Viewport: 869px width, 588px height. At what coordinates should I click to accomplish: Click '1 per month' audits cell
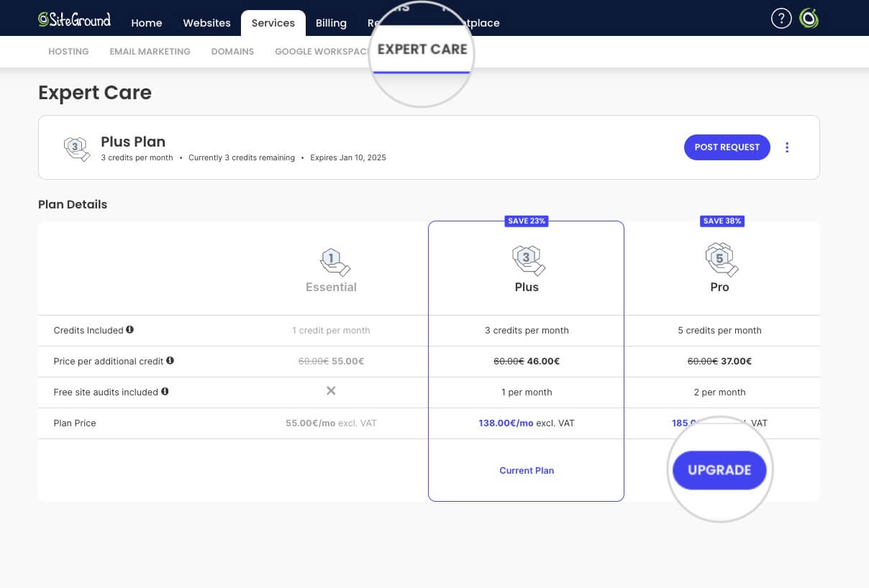click(x=527, y=392)
